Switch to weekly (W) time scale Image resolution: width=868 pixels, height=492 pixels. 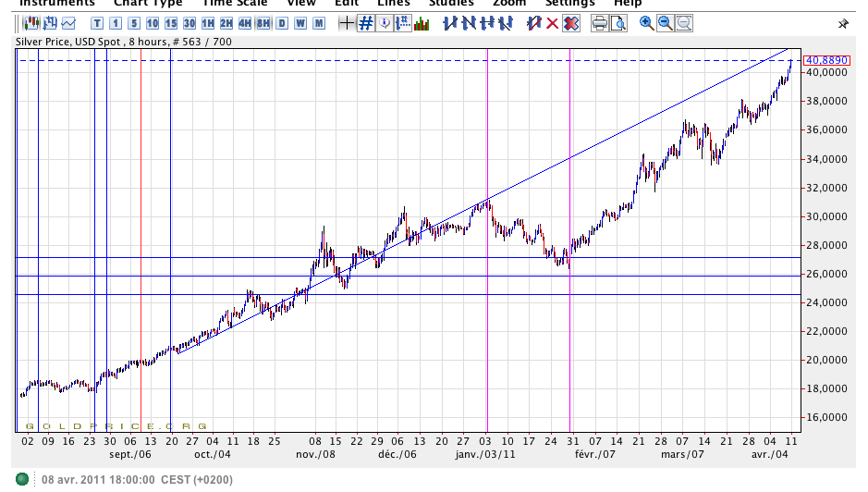pos(300,23)
